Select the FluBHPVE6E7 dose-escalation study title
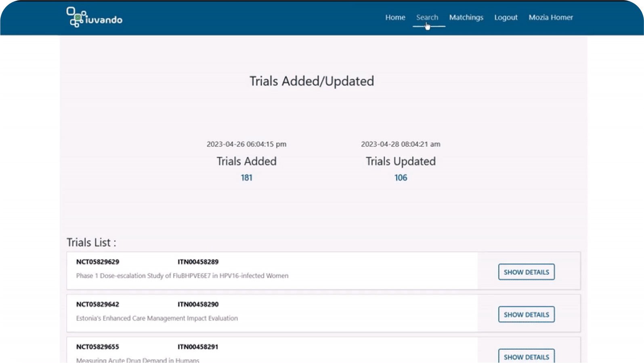 click(x=182, y=276)
